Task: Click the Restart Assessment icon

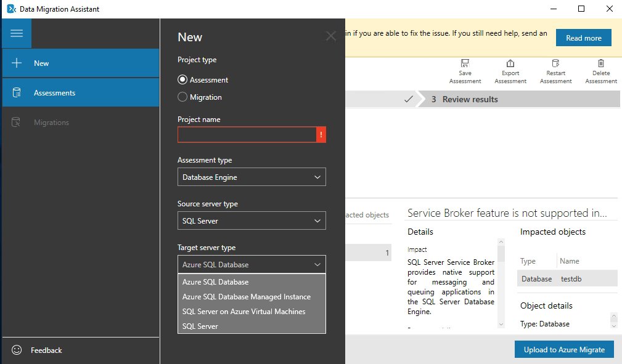Action: [x=555, y=64]
